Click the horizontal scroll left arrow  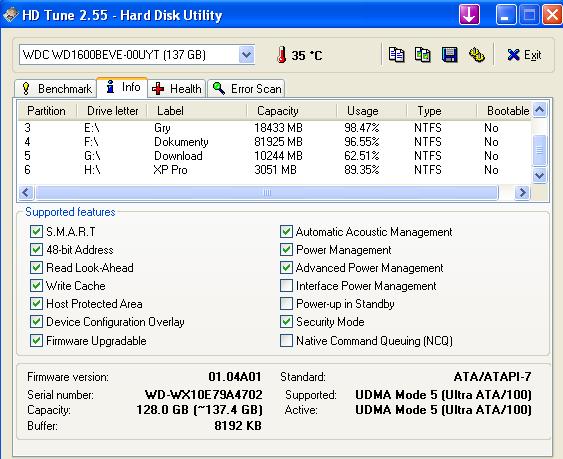point(26,193)
